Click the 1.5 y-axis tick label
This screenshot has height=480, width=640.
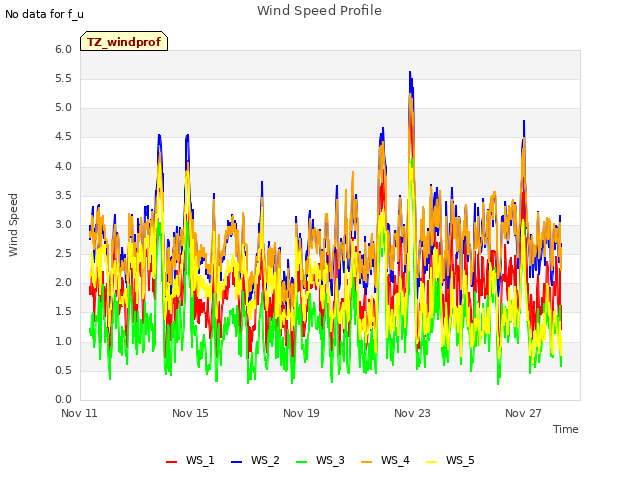click(x=64, y=312)
